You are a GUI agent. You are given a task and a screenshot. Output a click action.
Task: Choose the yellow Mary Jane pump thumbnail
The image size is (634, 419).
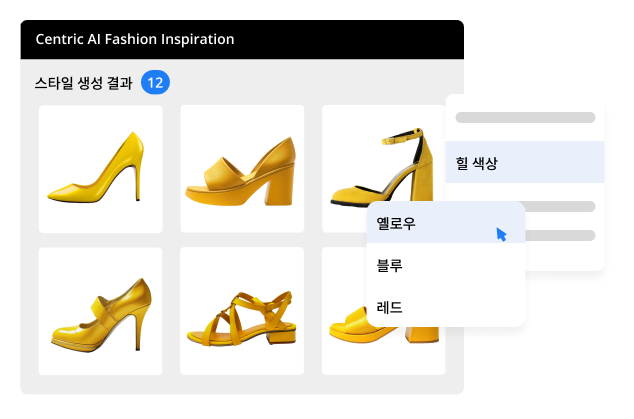pyautogui.click(x=100, y=311)
